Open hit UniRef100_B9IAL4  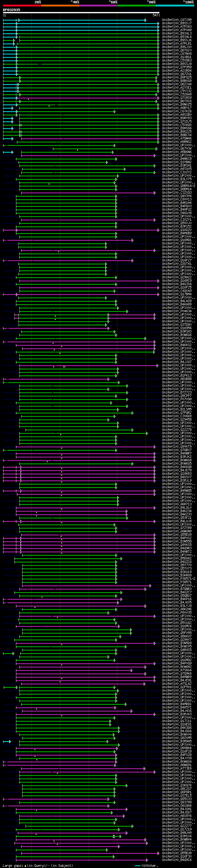tap(177, 37)
